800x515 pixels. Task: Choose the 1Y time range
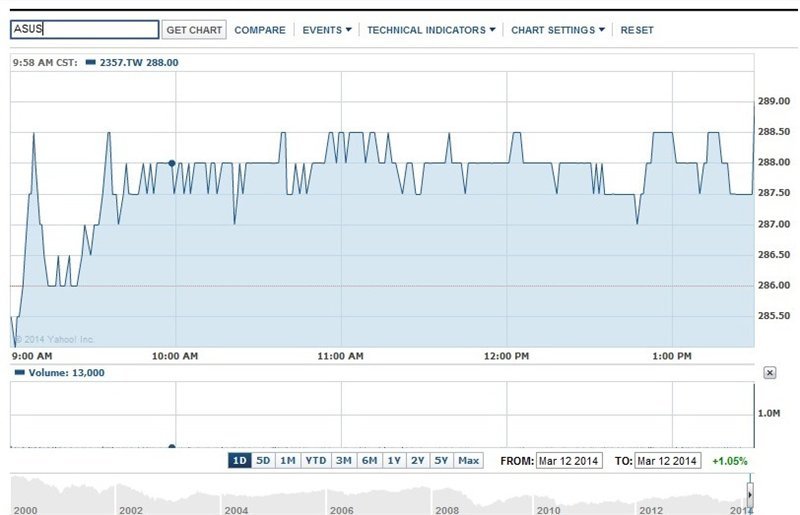pyautogui.click(x=394, y=460)
